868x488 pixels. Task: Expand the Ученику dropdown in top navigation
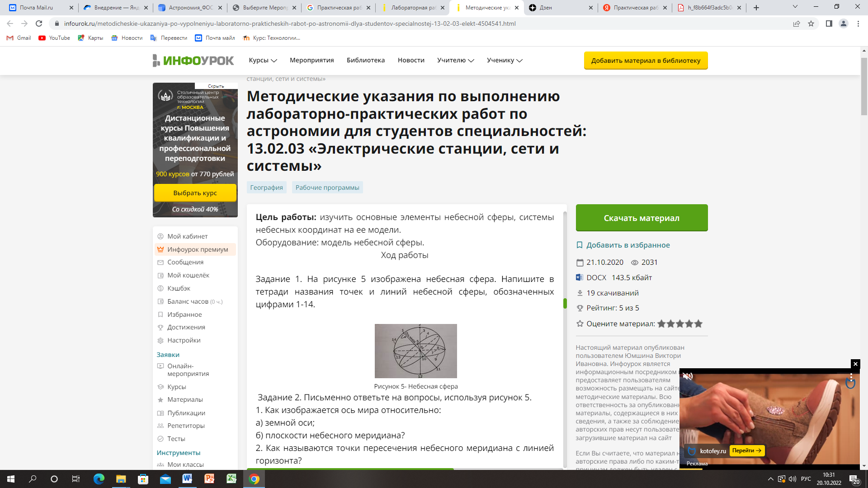click(x=504, y=60)
